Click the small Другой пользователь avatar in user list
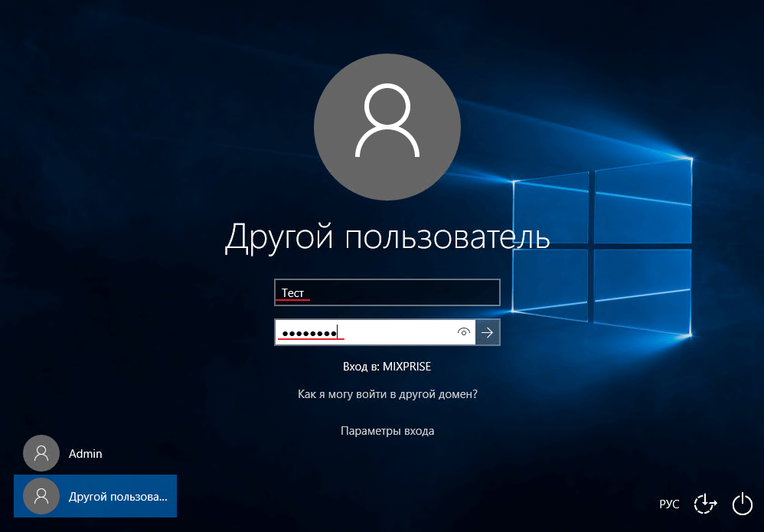764x532 pixels. [x=41, y=496]
